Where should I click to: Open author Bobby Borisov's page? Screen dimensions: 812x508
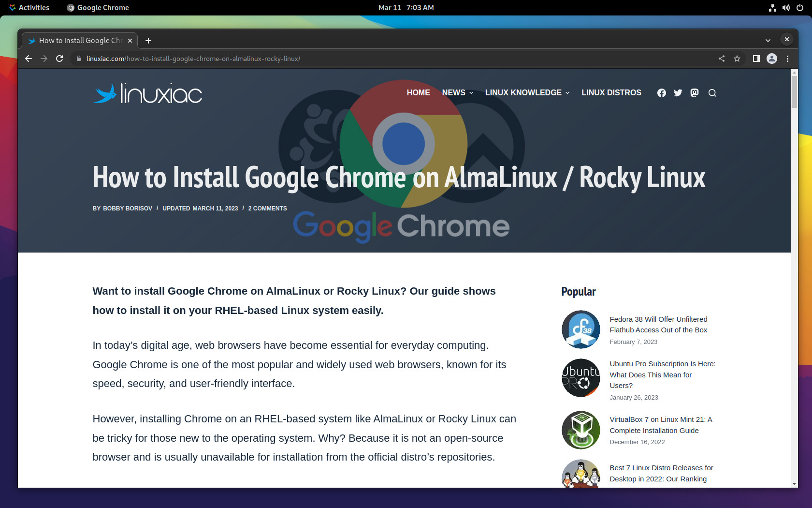click(x=128, y=209)
